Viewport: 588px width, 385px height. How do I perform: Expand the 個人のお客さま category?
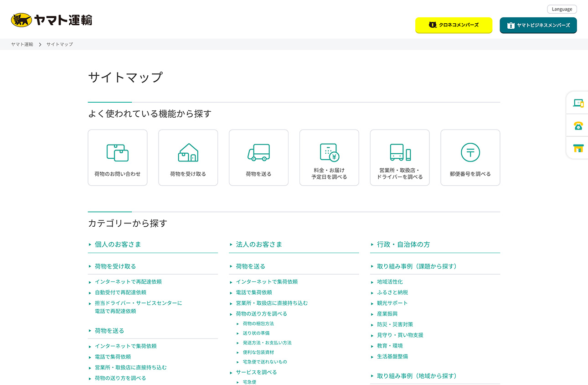click(118, 244)
